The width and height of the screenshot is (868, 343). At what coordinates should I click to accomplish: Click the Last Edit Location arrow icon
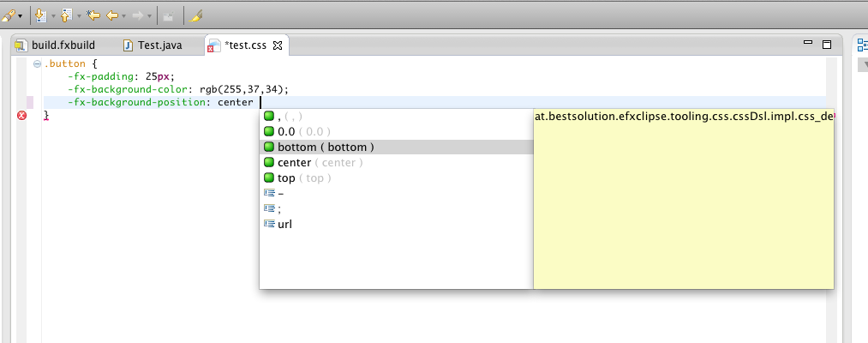(x=93, y=15)
